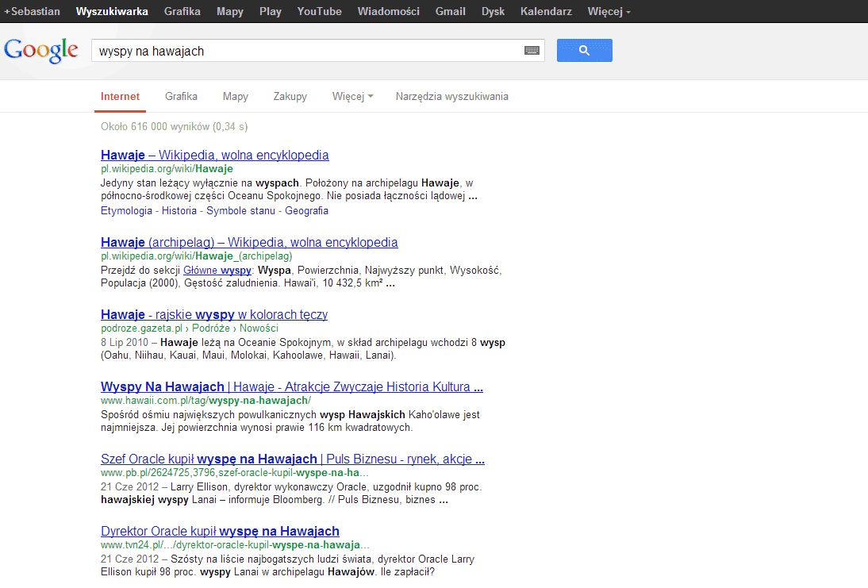Switch to the Grafika results tab
Screen dimensions: 868x588
point(181,97)
